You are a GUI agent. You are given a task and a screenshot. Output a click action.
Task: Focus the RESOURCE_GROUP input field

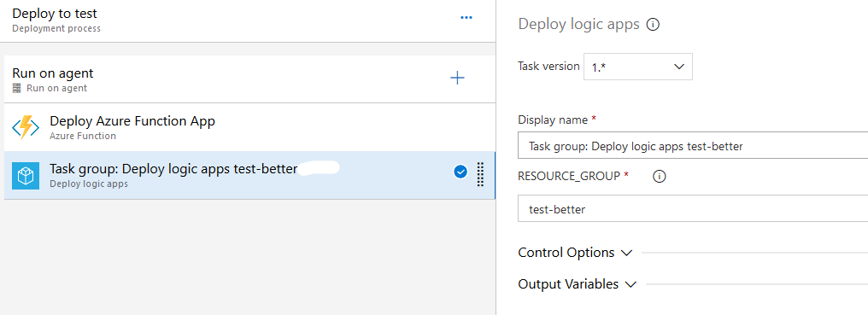pos(693,208)
